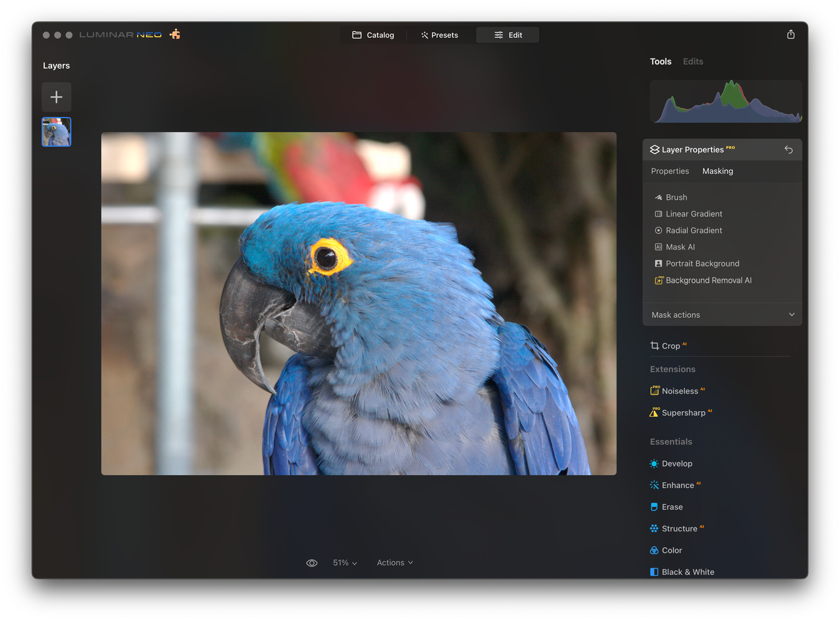The image size is (840, 621).
Task: Choose the Radial Gradient mask
Action: point(693,230)
